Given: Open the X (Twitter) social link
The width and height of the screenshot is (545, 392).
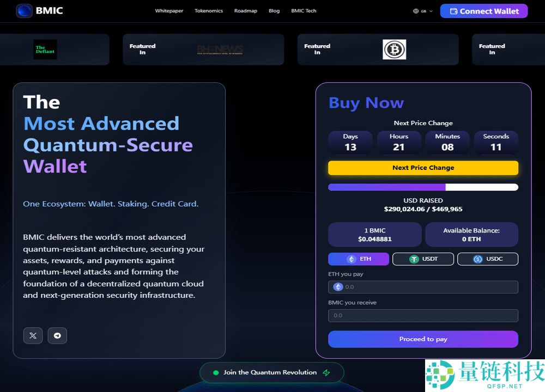Looking at the screenshot, I should [33, 335].
